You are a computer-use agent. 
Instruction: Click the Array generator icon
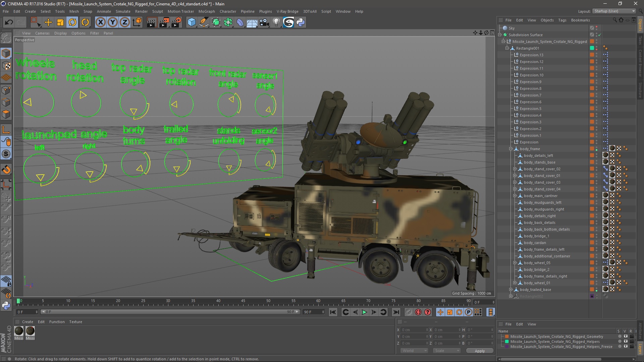coord(228,22)
